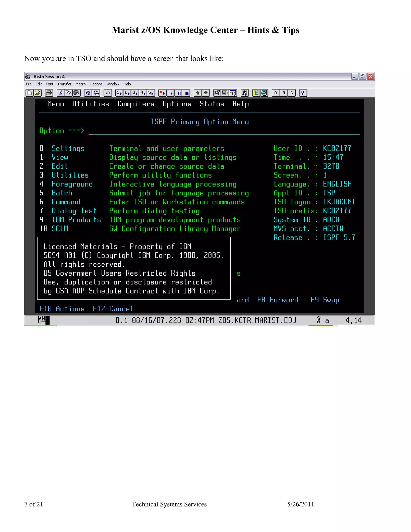Click the F10=Actions key label
This screenshot has height=532, width=411.
(x=62, y=309)
